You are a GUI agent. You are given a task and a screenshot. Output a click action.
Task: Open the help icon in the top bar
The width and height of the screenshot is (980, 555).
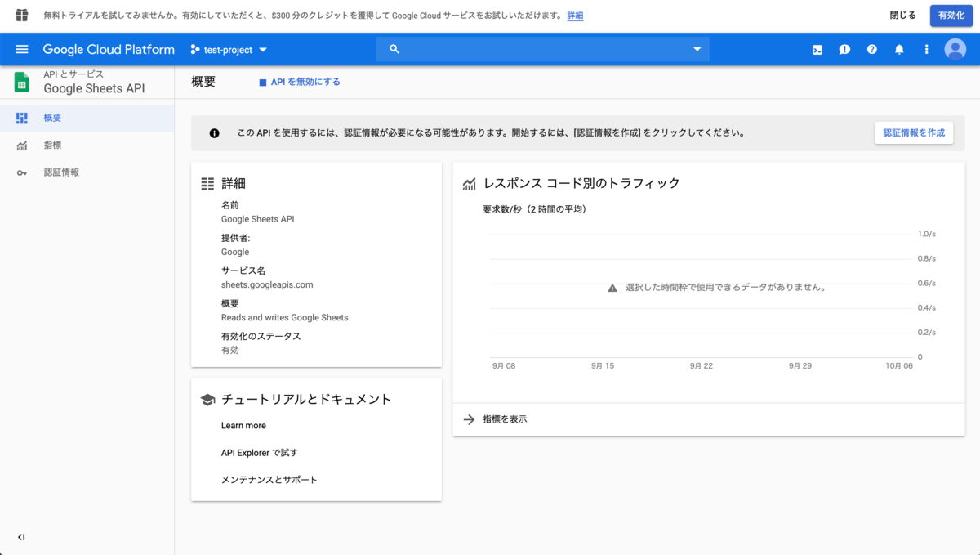(x=871, y=49)
